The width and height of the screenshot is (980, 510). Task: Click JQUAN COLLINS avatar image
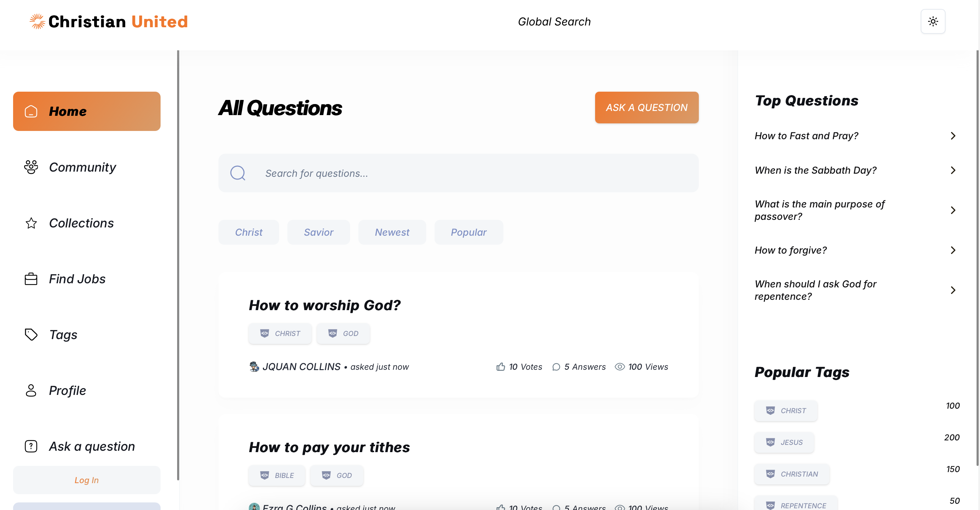pos(254,367)
